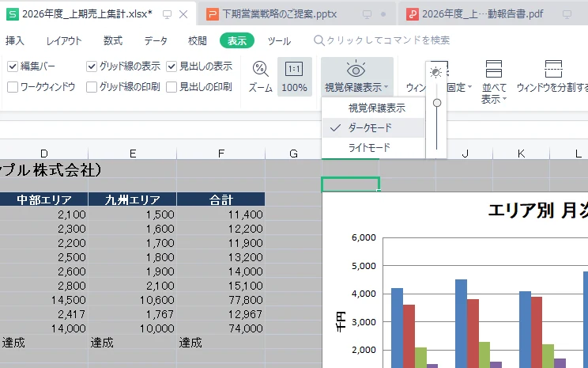Click monitor icon on the pdf tab
The height and width of the screenshot is (368, 588).
[567, 15]
